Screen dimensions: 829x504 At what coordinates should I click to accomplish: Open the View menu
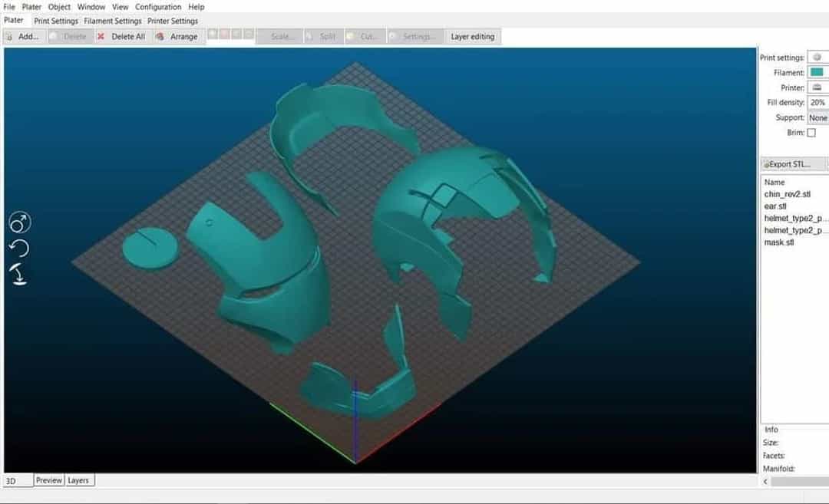click(120, 7)
